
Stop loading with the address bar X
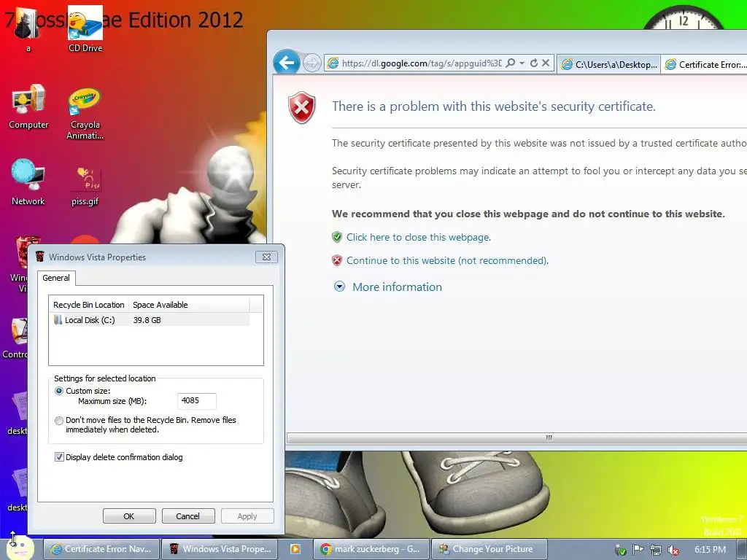546,63
